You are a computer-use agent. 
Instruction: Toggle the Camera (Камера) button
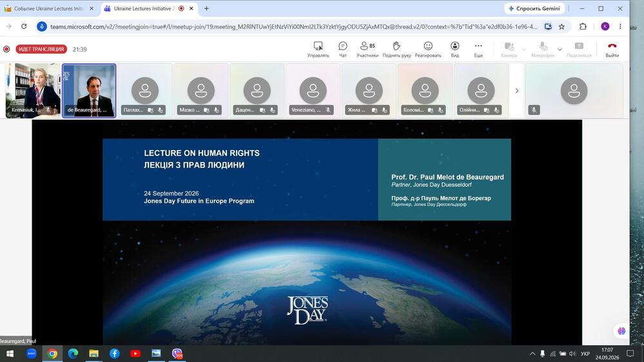(x=509, y=49)
